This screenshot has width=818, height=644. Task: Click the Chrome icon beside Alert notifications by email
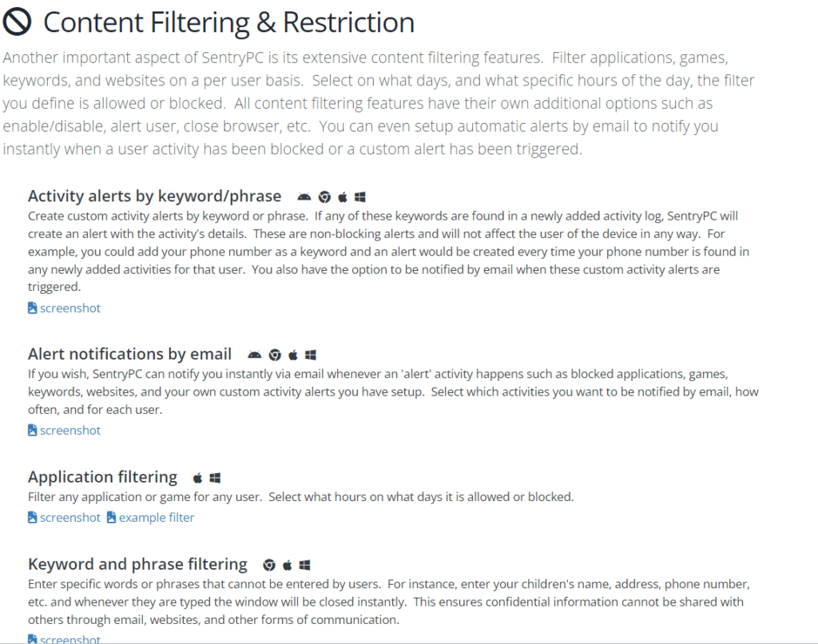pyautogui.click(x=275, y=356)
